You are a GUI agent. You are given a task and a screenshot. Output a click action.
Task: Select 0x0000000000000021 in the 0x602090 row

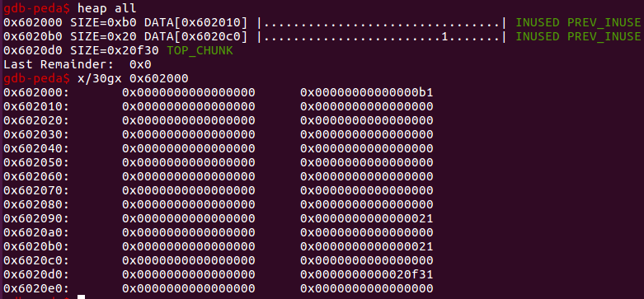(367, 218)
